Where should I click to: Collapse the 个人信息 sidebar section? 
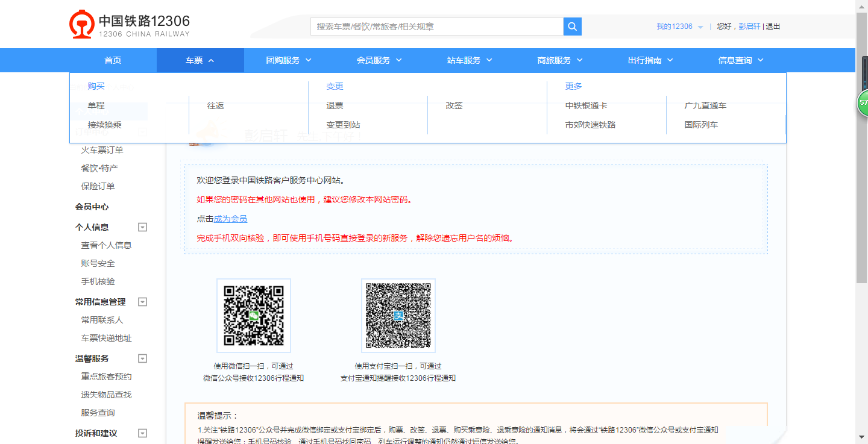coord(142,227)
